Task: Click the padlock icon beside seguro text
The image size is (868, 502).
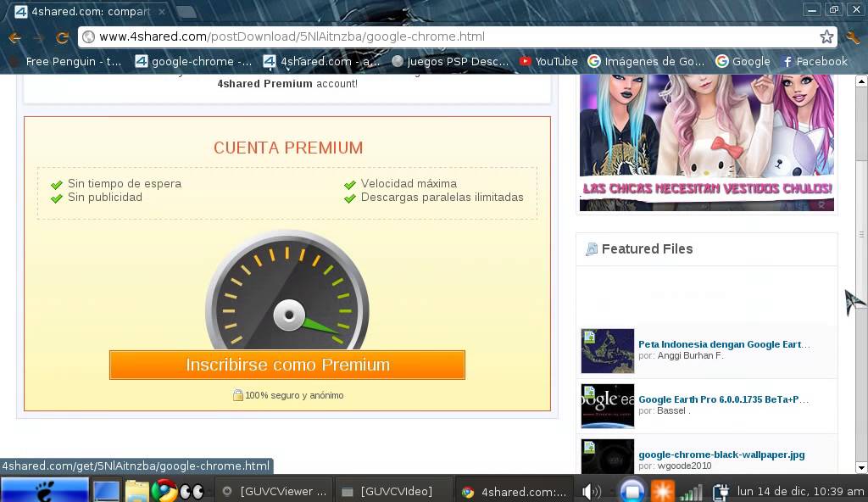Action: point(238,395)
